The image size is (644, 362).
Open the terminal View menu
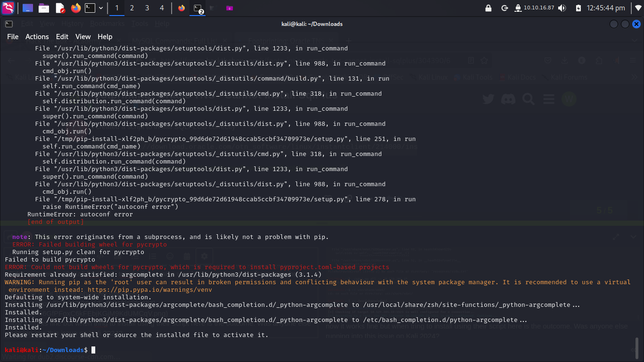(x=83, y=37)
